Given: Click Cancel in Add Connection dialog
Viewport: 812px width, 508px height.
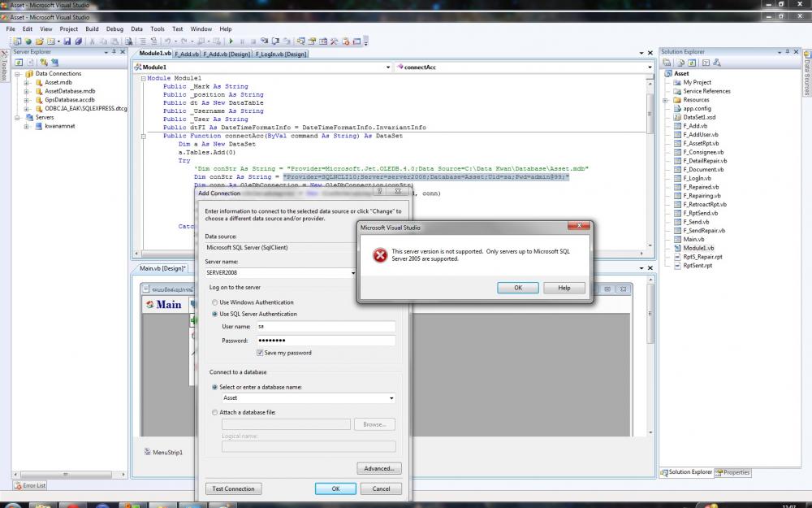Looking at the screenshot, I should (x=381, y=488).
